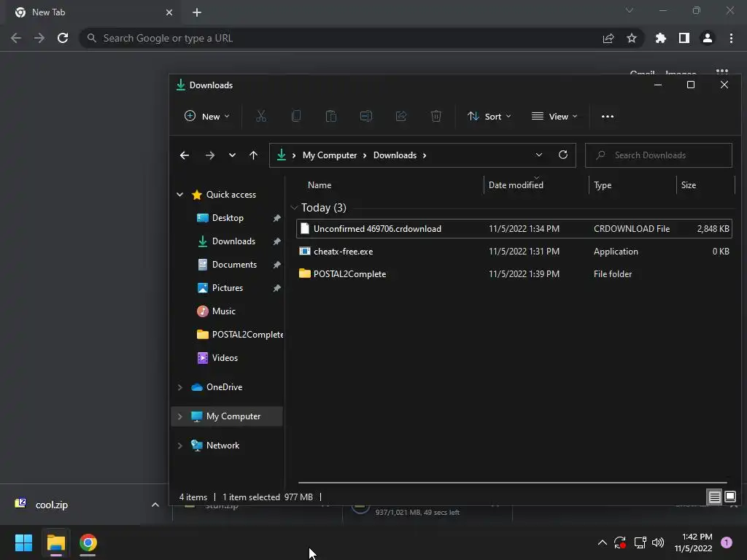Viewport: 747px width, 560px height.
Task: Select Music in Quick access
Action: (x=223, y=311)
